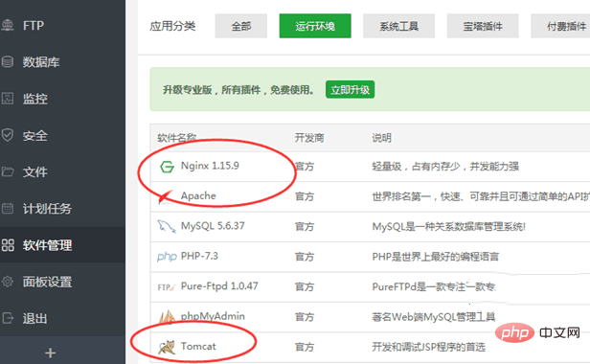Click the shield icon beside 安全

pos(8,135)
